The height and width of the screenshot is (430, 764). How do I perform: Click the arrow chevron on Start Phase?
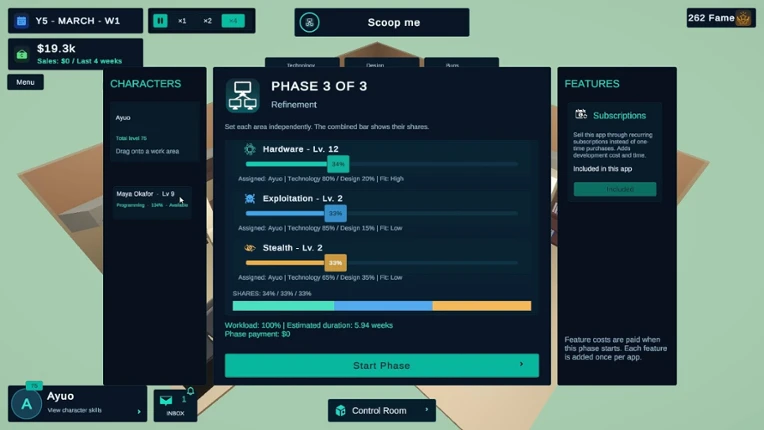coord(521,364)
